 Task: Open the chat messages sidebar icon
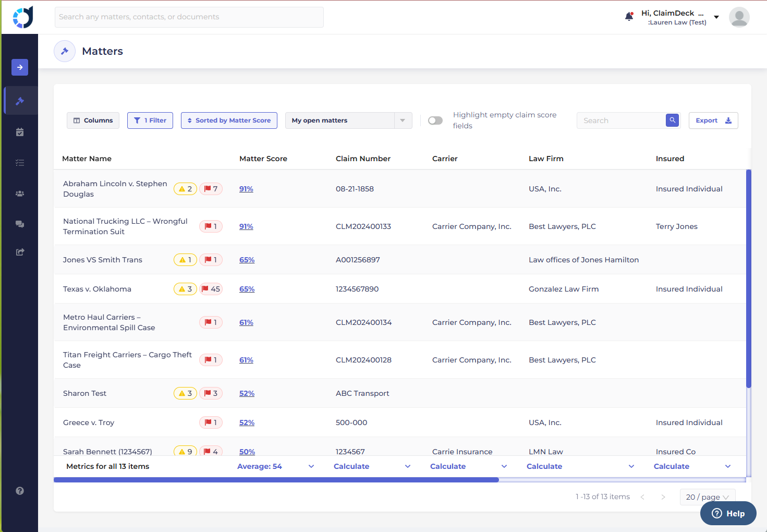20,224
